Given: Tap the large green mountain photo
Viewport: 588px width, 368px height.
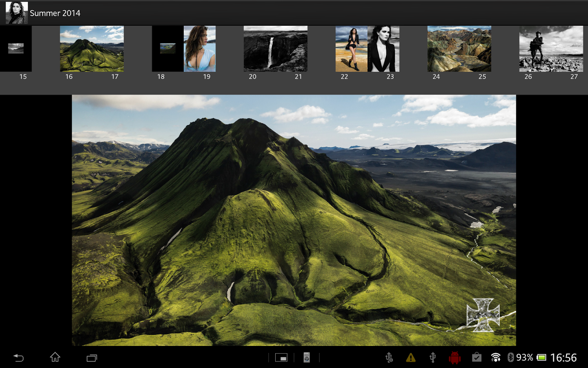Looking at the screenshot, I should (294, 220).
